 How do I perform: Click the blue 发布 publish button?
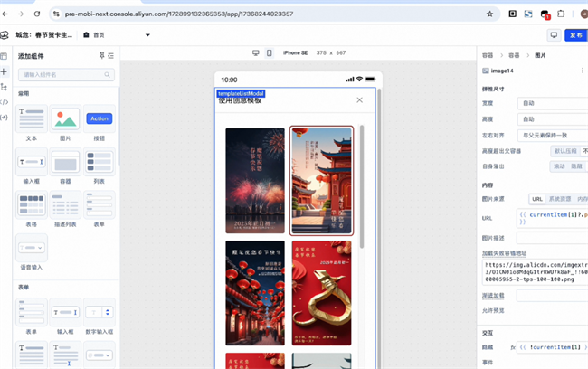coord(576,35)
